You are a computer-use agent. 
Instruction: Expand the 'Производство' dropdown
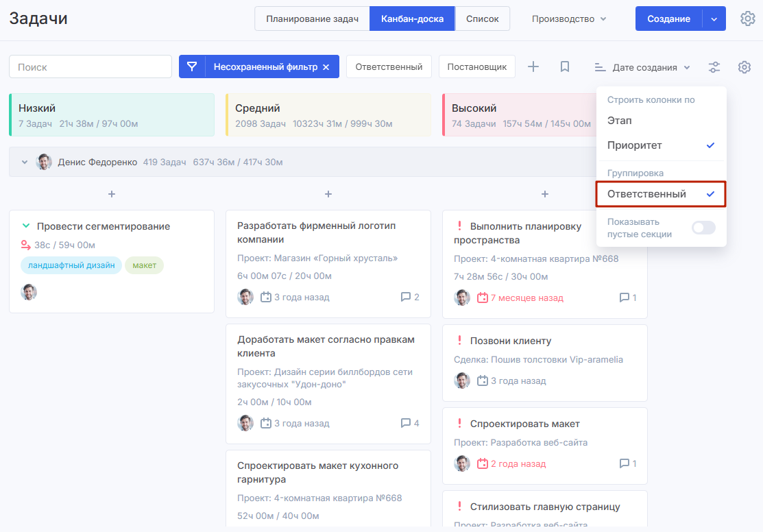point(569,19)
